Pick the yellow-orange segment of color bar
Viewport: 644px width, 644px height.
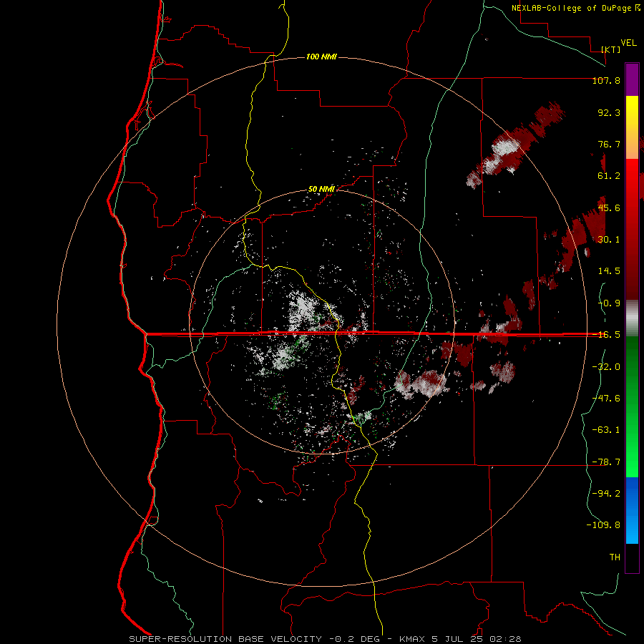(632, 127)
